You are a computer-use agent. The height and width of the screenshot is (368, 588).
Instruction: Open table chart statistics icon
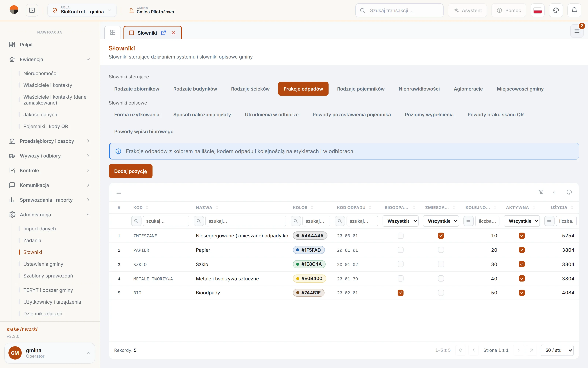click(555, 192)
